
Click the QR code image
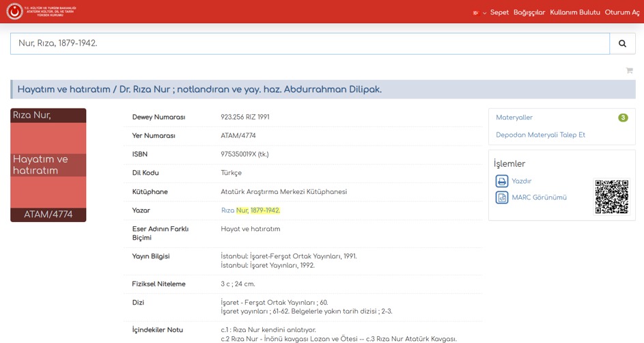(611, 197)
